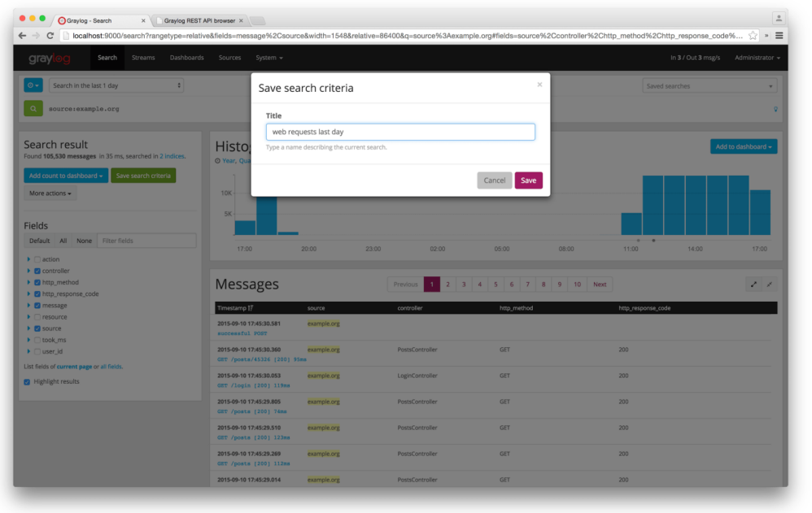Close the Graylog REST API browser tab

click(x=241, y=20)
